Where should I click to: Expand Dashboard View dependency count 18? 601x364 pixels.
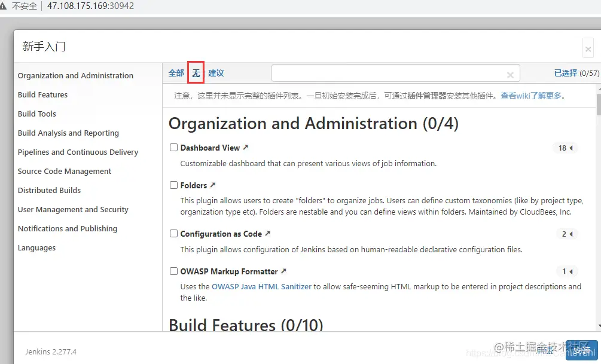tap(565, 148)
